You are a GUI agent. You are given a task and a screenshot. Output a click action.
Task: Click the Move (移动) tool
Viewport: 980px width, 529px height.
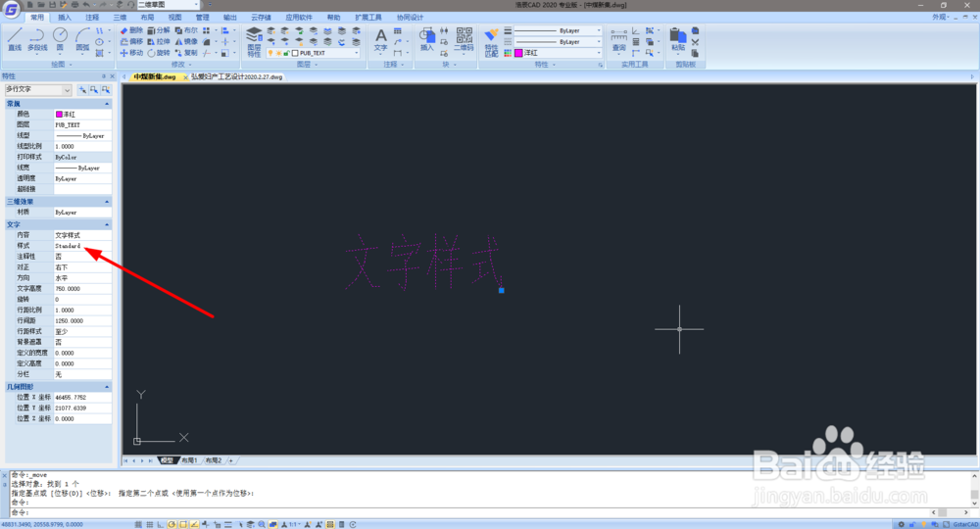click(131, 53)
